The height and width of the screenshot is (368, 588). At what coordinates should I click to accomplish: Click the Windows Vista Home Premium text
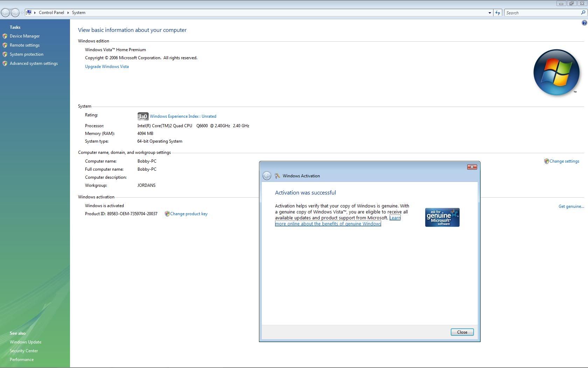(x=115, y=50)
